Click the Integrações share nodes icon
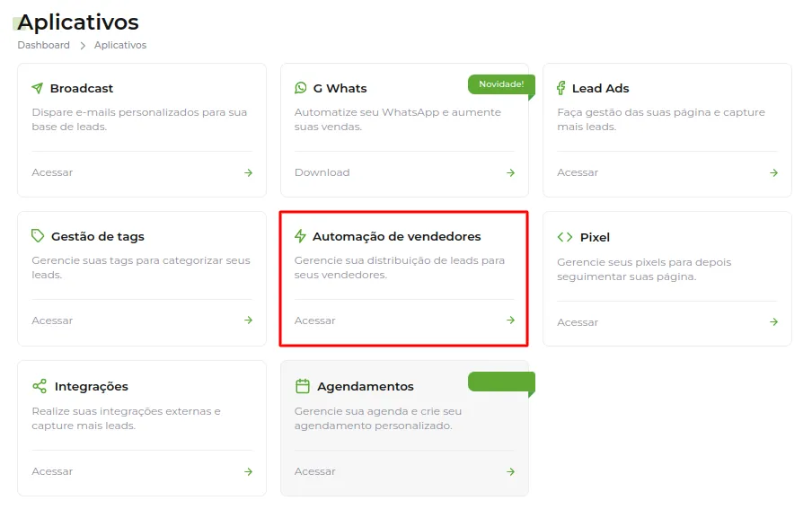 40,386
